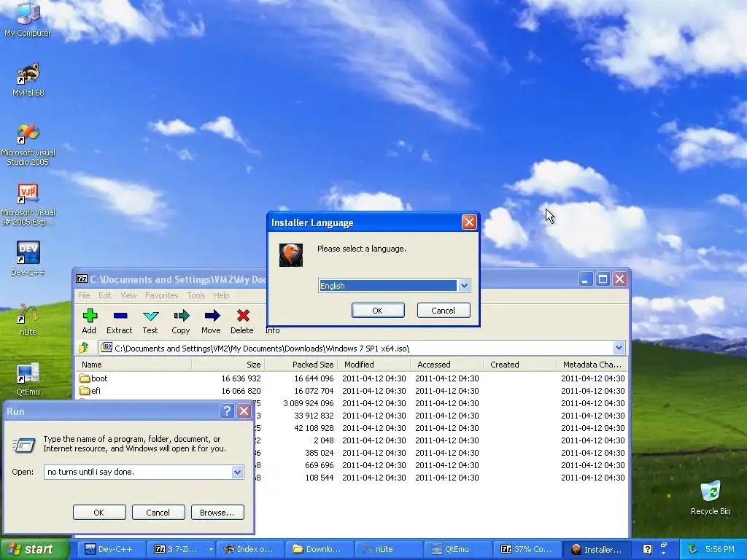The image size is (747, 560).
Task: Open the Tools menu in 7-Zip
Action: pyautogui.click(x=196, y=295)
